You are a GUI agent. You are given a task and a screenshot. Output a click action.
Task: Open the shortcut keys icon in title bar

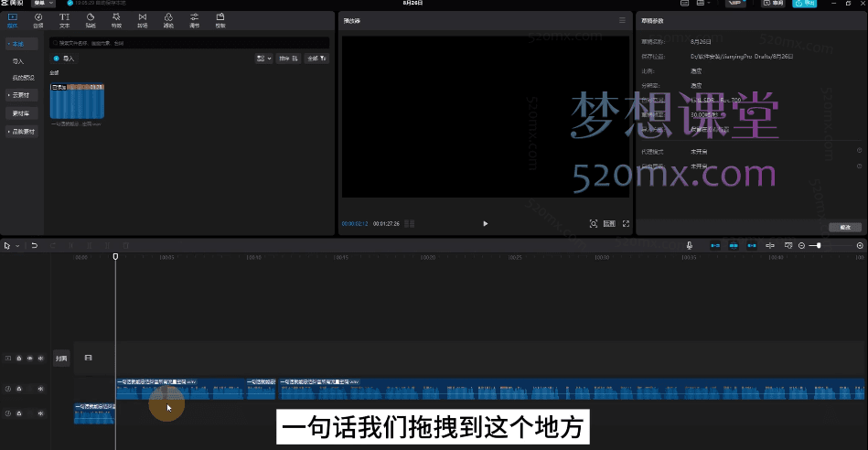pos(685,4)
